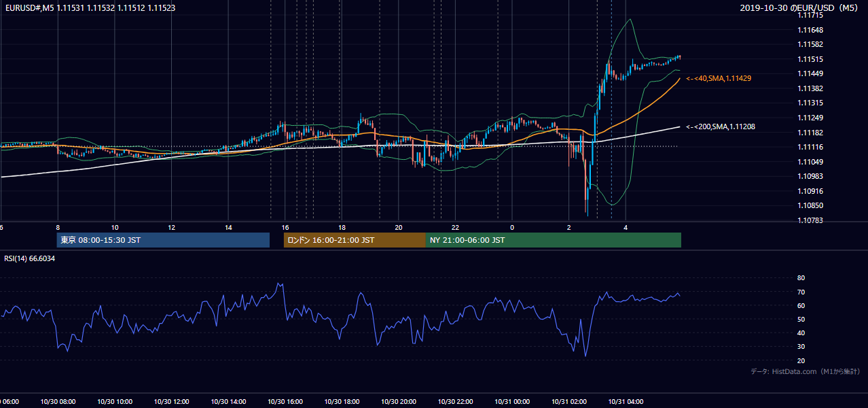Click price level 1.11582 on axis
The image size is (868, 408).
click(x=811, y=44)
